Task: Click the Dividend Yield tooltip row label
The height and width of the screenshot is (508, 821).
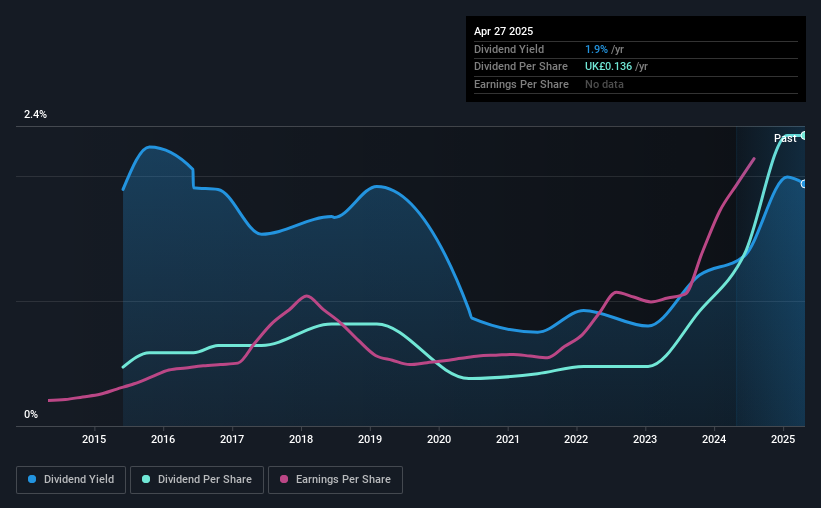Action: [x=509, y=49]
